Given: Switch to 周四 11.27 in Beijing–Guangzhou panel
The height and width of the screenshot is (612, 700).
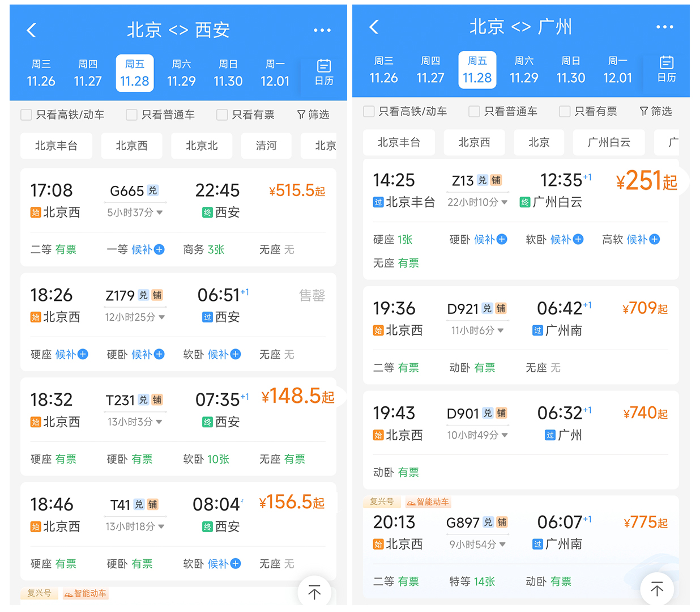Looking at the screenshot, I should coord(430,70).
